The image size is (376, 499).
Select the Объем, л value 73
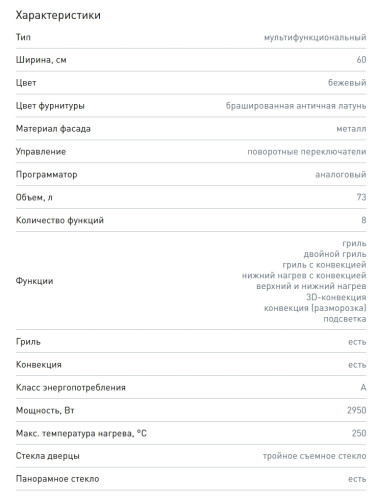point(361,197)
